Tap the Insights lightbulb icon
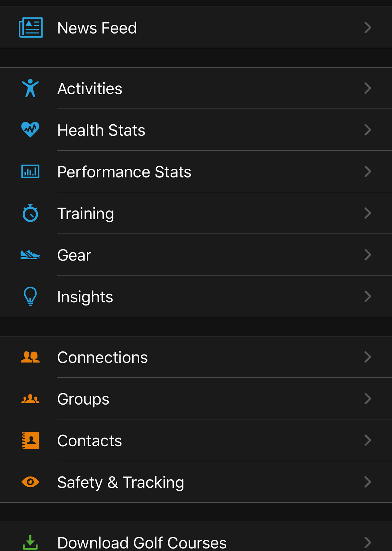The height and width of the screenshot is (551, 392). (30, 296)
